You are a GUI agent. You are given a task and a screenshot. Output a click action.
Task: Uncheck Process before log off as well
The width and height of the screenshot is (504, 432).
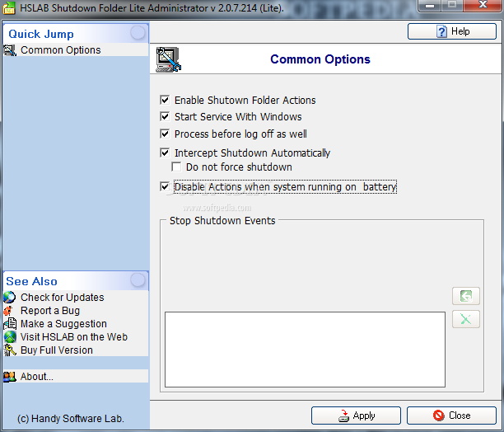click(165, 134)
